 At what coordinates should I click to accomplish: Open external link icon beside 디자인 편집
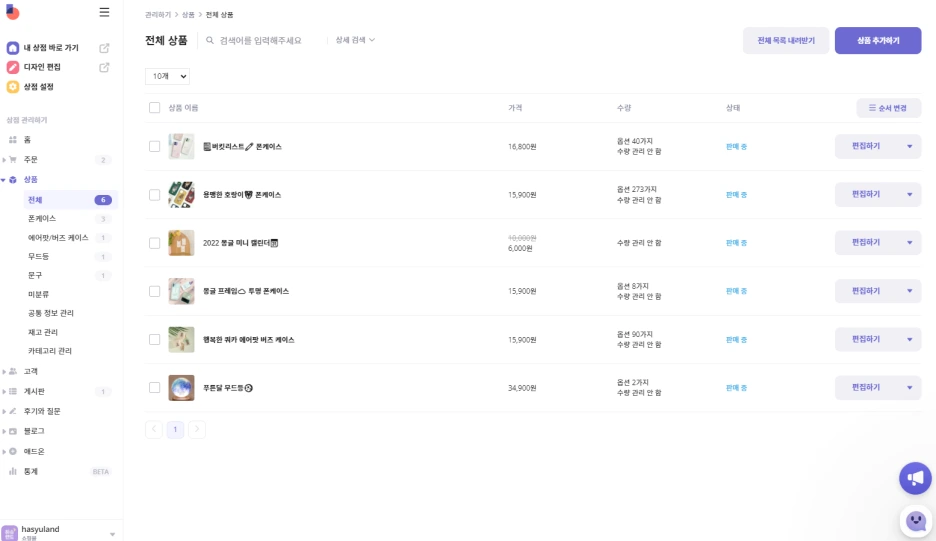coord(104,67)
